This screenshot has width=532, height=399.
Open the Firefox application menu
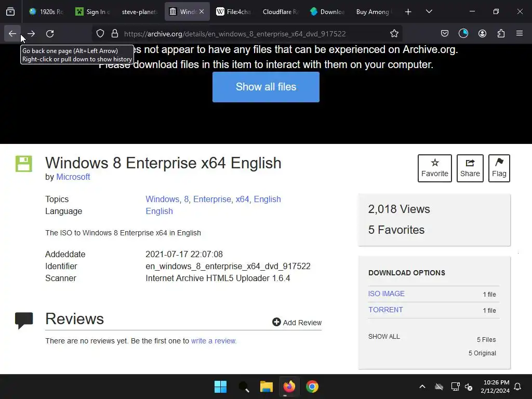[520, 34]
